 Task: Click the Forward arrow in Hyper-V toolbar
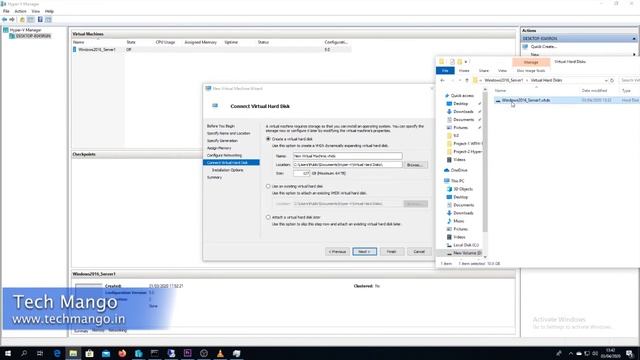[12, 20]
